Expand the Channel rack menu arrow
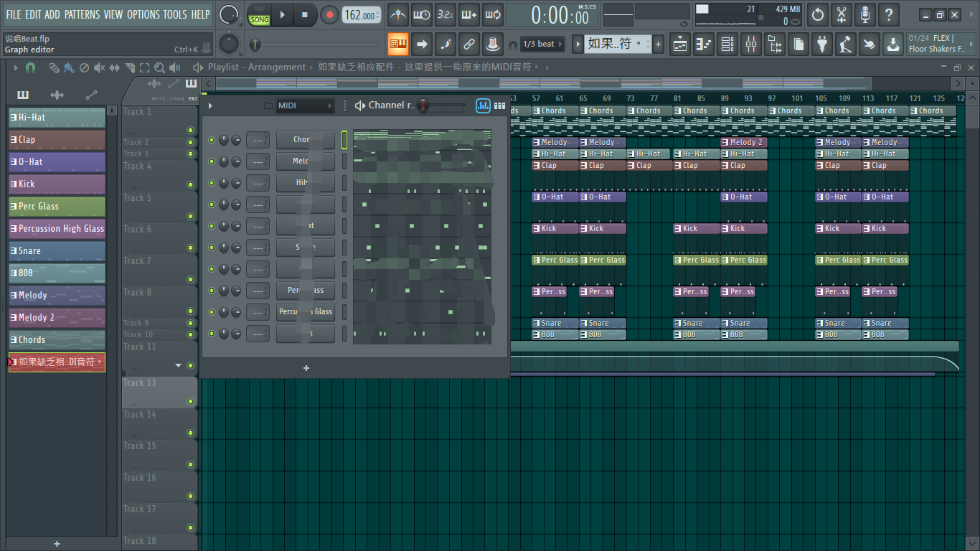The width and height of the screenshot is (980, 551). tap(210, 105)
